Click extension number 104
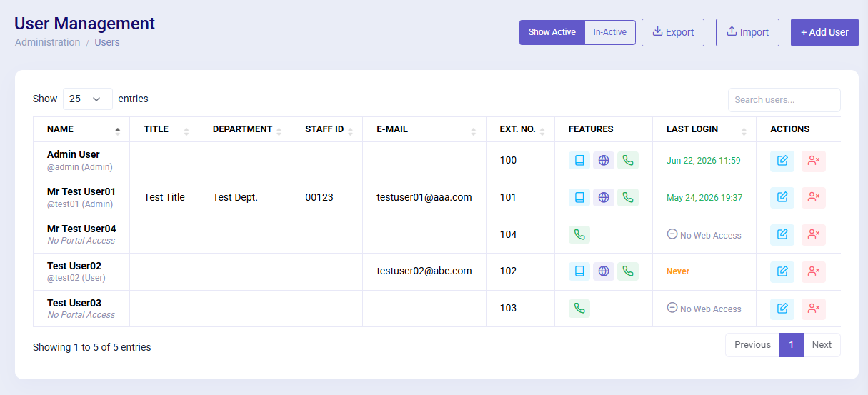This screenshot has width=868, height=395. (508, 234)
